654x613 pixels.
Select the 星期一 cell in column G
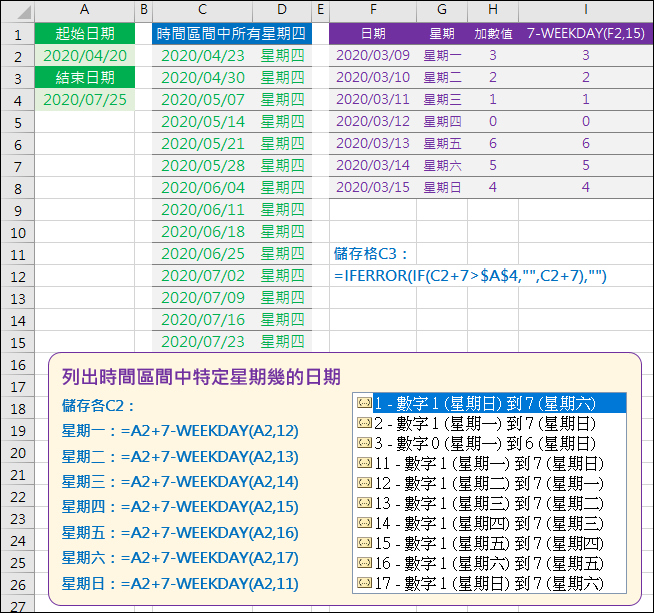442,55
